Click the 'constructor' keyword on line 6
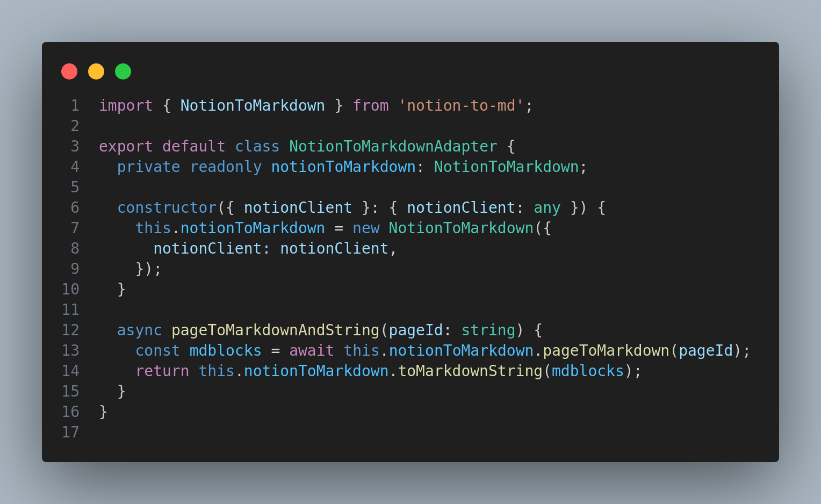This screenshot has width=821, height=504. tap(167, 208)
